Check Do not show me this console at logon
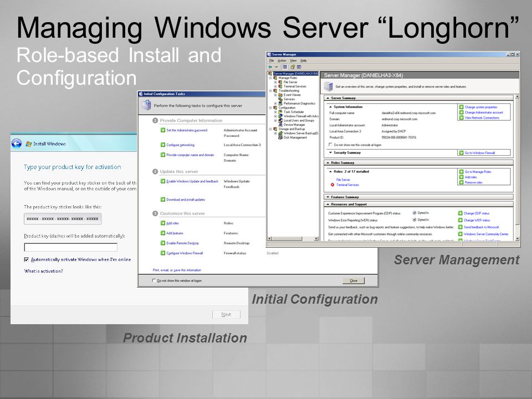Viewport: 532px width, 399px height. (330, 145)
